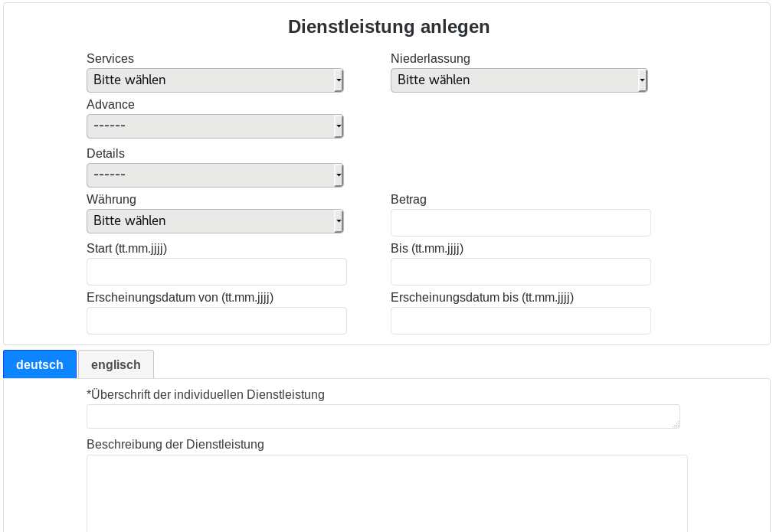Click the Services field label

[x=110, y=59]
